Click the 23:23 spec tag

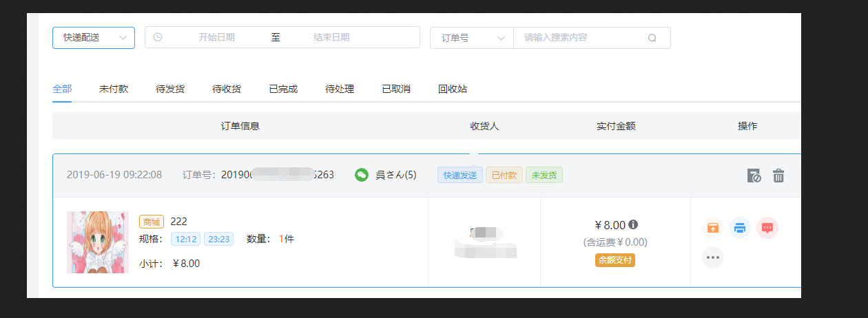218,240
